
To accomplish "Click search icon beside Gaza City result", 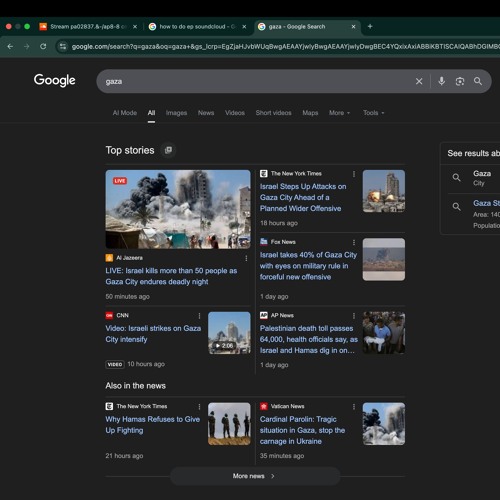I will [x=457, y=178].
